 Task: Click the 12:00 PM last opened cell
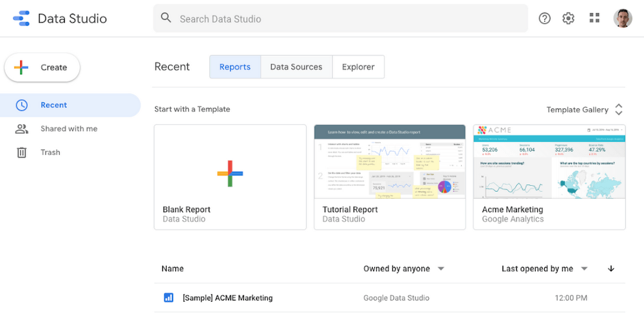pyautogui.click(x=571, y=298)
